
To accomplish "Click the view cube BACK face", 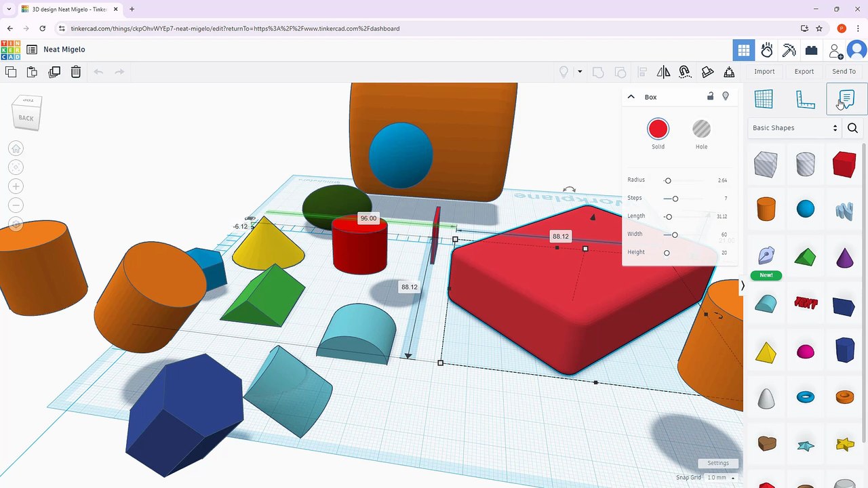I will click(x=26, y=117).
